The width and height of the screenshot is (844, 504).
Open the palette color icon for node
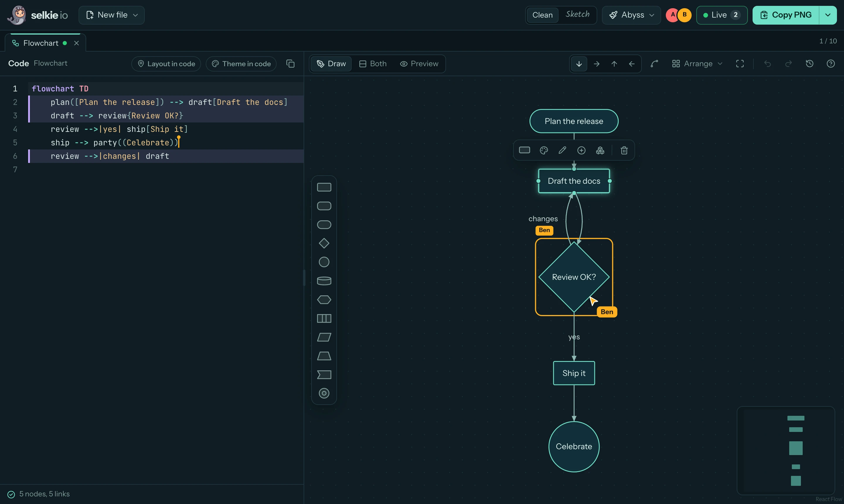(x=544, y=150)
